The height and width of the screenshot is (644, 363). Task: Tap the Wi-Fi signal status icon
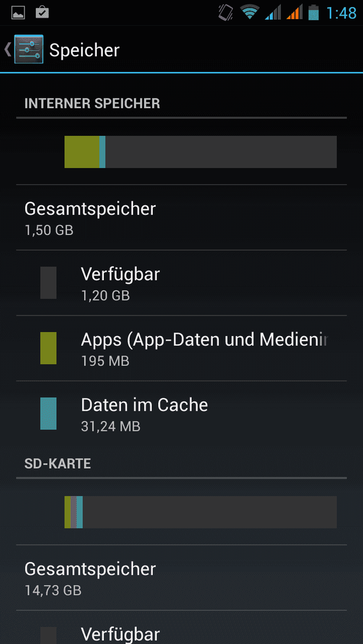(x=249, y=13)
